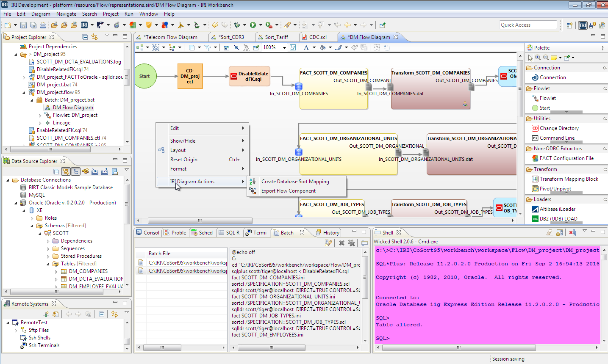This screenshot has width=608, height=364.
Task: Select Export Flow Component menu item
Action: click(297, 191)
